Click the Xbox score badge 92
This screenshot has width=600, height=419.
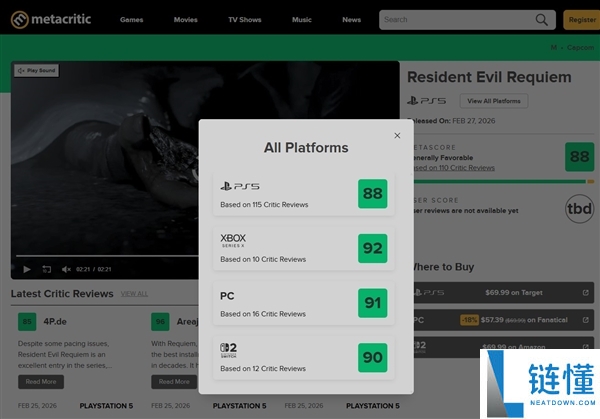(x=373, y=248)
